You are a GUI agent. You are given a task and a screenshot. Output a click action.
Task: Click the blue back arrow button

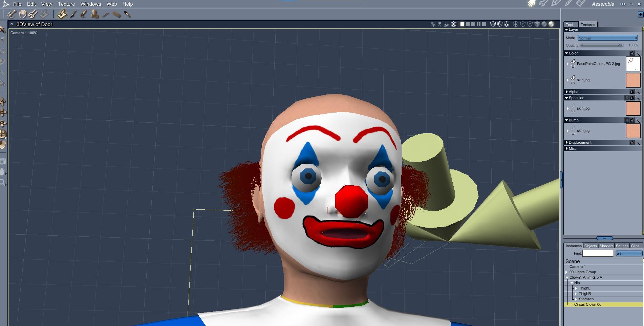point(640,14)
